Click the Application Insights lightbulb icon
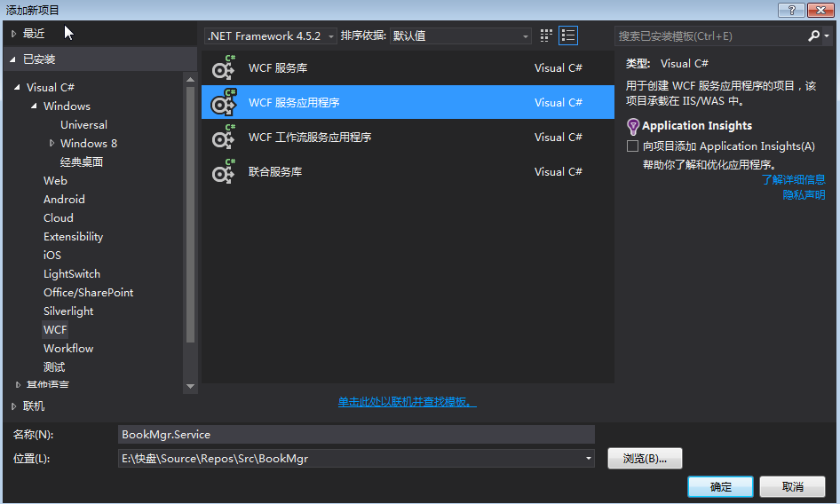Viewport: 840px width, 504px height. tap(633, 126)
